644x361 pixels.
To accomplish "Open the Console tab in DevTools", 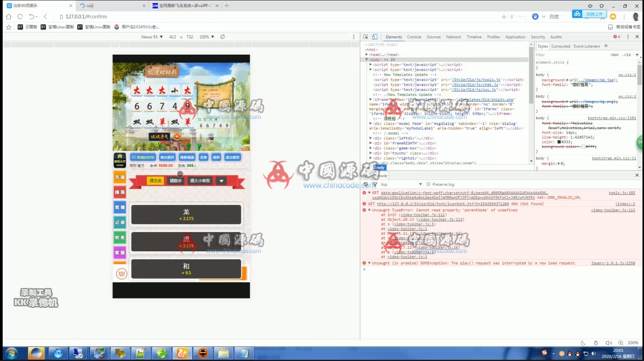I will tap(414, 37).
